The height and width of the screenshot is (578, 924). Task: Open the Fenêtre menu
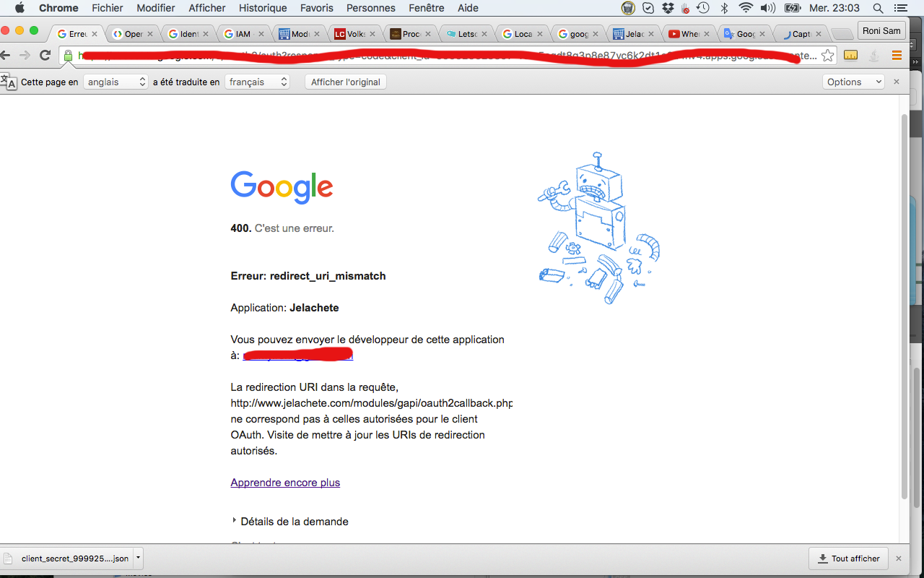[x=427, y=8]
